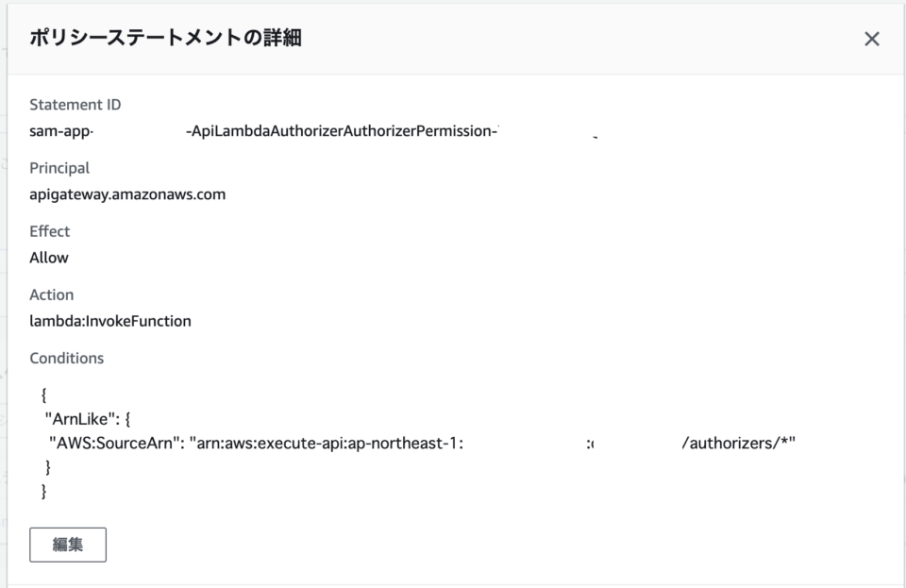Click the Effect section label
906x588 pixels.
pos(51,231)
